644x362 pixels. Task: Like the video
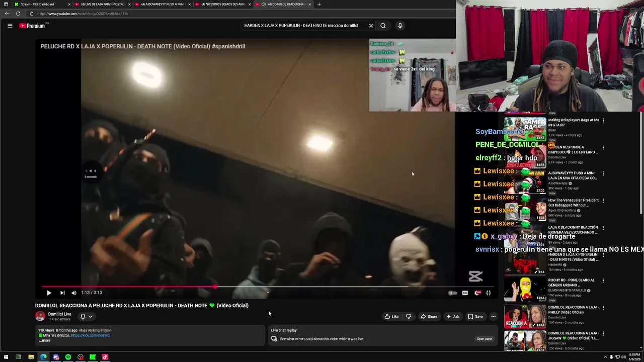tap(391, 317)
